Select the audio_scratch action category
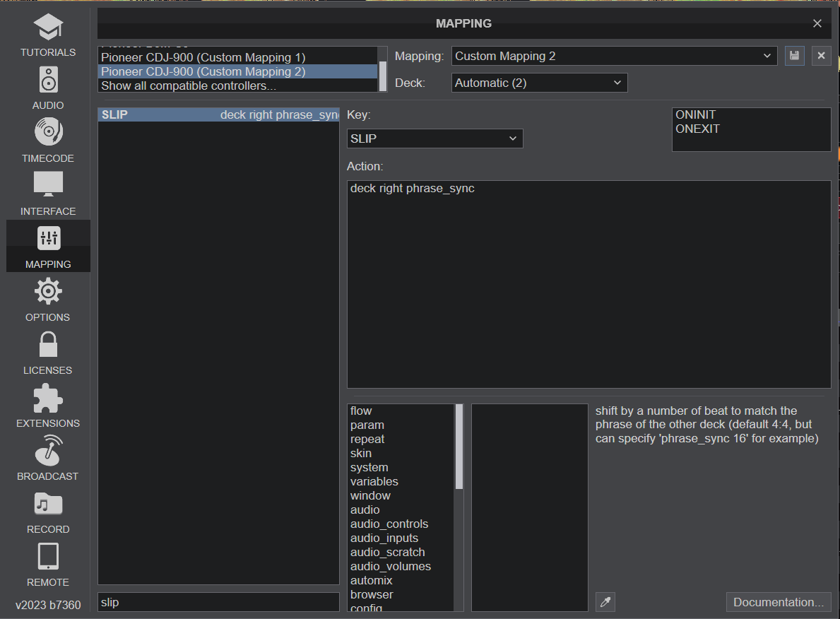 (401, 552)
